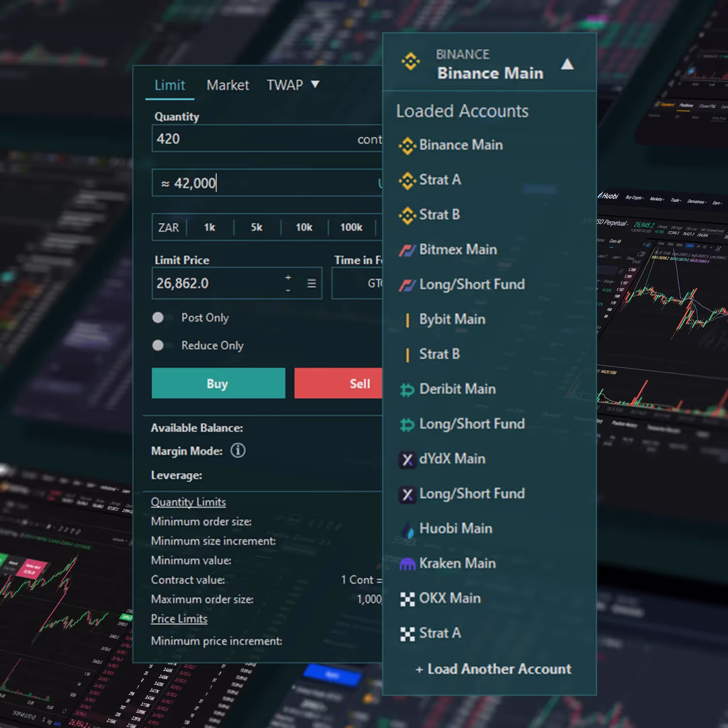Open the Time in Force dropdown
Screen dimensions: 728x728
(x=357, y=283)
